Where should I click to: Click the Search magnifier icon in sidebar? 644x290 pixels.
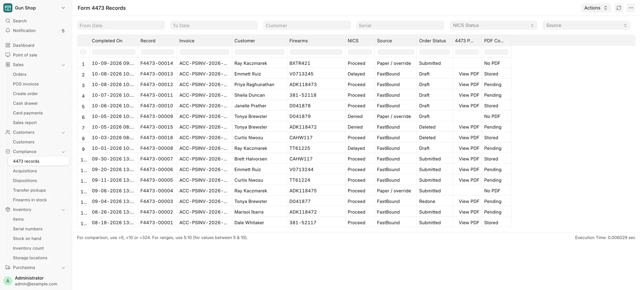[x=8, y=21]
